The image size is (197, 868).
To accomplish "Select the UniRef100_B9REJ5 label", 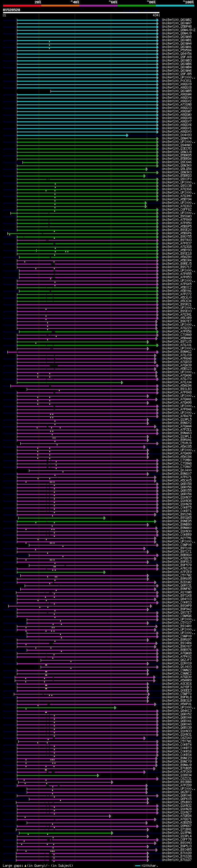I will (x=177, y=264).
